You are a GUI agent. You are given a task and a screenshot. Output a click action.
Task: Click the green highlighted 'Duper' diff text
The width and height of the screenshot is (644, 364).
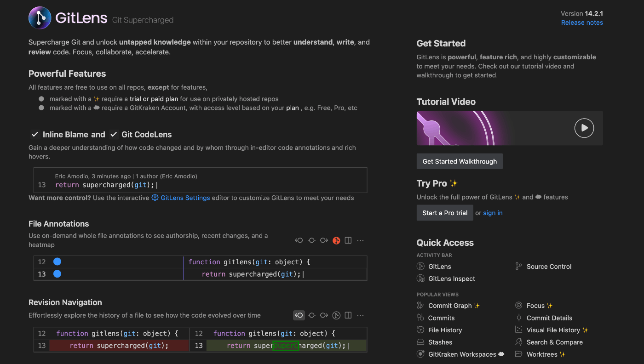pos(286,346)
